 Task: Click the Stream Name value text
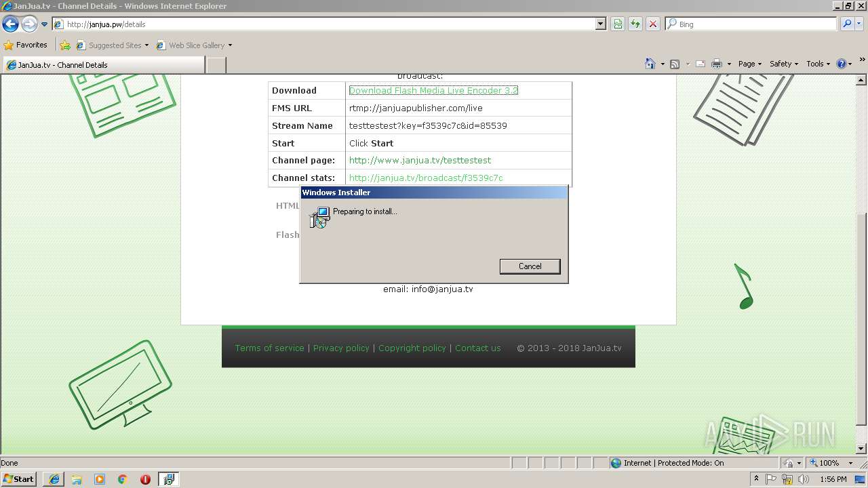pos(428,125)
